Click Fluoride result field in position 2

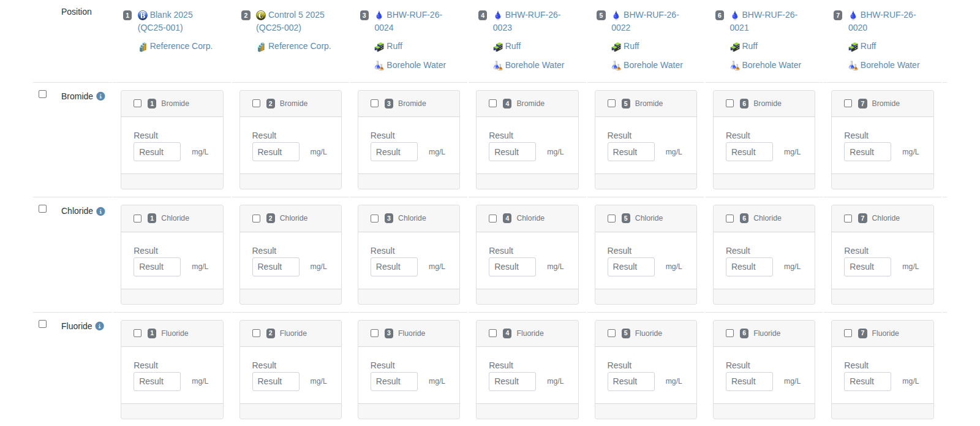click(x=275, y=381)
